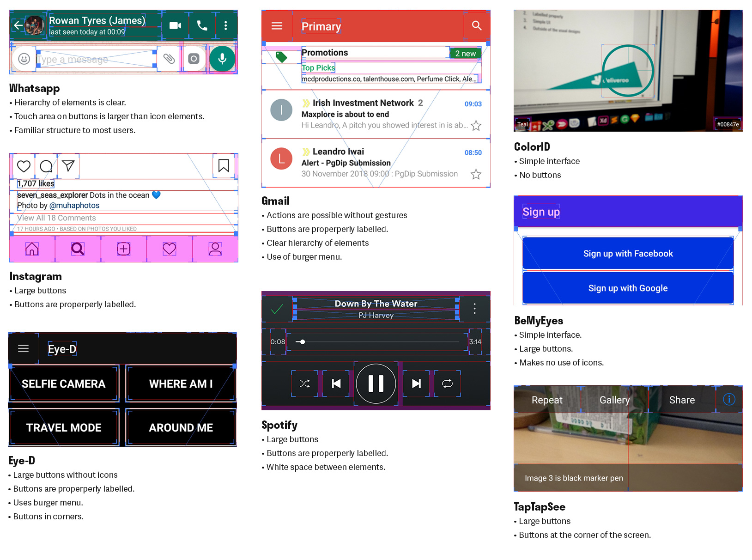This screenshot has height=560, width=752.
Task: Bookmark the Instagram post
Action: (224, 165)
